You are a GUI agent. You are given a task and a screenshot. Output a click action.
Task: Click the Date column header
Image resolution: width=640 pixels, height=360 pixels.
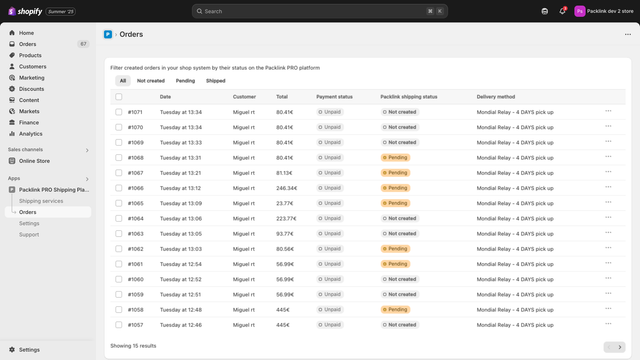pyautogui.click(x=165, y=97)
